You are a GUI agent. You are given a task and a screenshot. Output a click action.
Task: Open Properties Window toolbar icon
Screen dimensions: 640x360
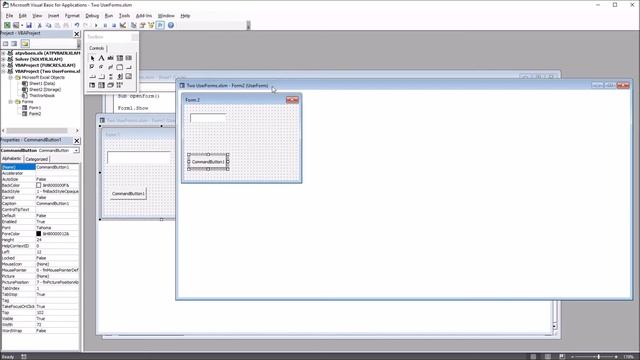pyautogui.click(x=142, y=25)
